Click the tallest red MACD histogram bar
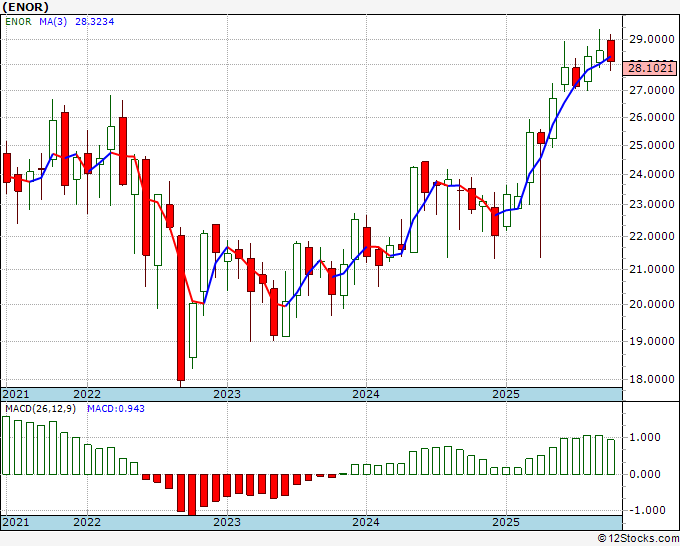 coord(192,495)
